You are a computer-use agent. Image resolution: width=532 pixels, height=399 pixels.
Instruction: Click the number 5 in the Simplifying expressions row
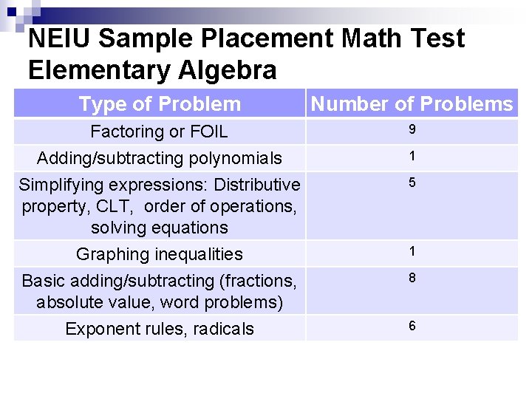tap(412, 183)
